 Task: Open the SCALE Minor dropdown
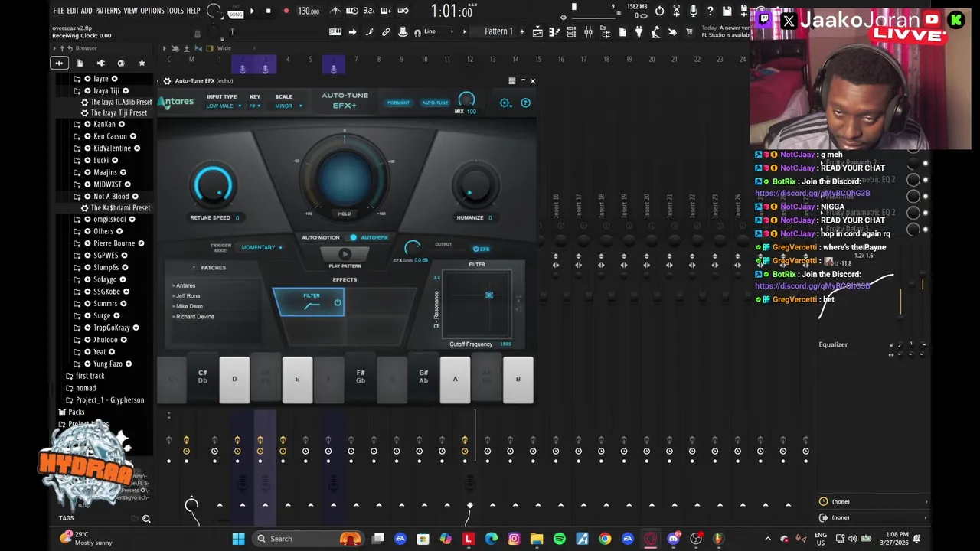288,106
